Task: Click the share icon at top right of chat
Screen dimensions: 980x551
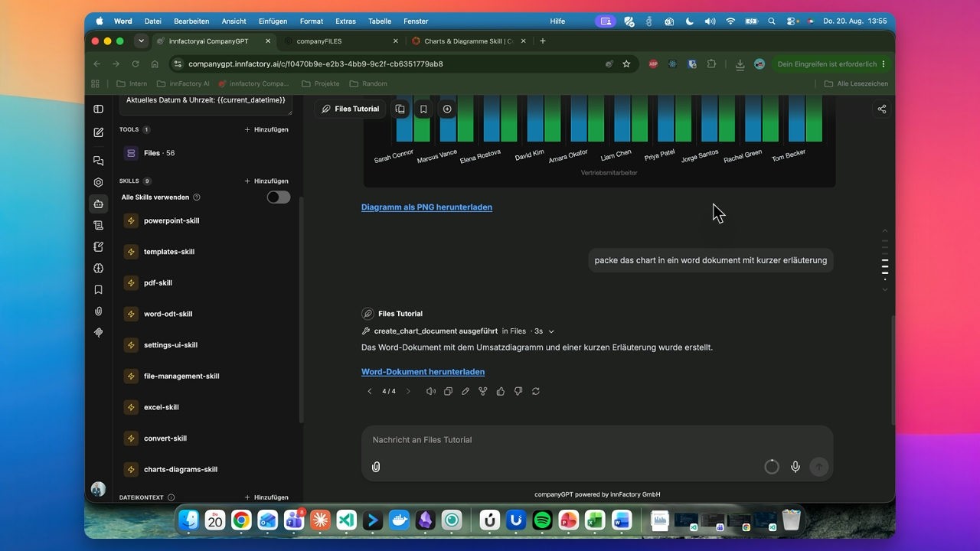Action: coord(882,109)
